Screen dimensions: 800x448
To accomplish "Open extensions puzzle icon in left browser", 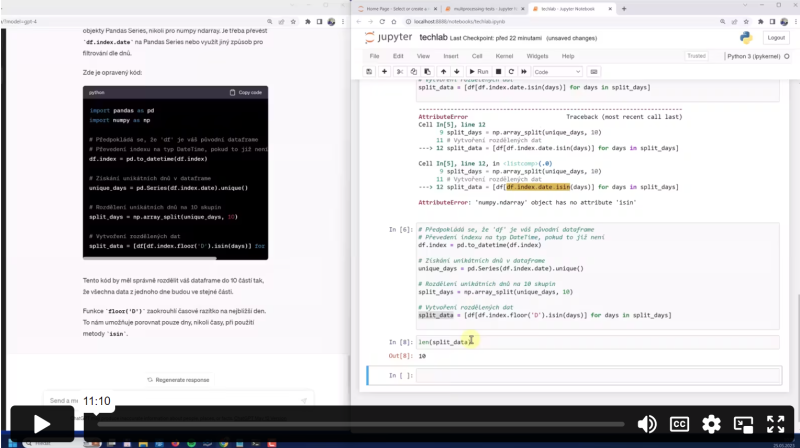I will click(307, 22).
